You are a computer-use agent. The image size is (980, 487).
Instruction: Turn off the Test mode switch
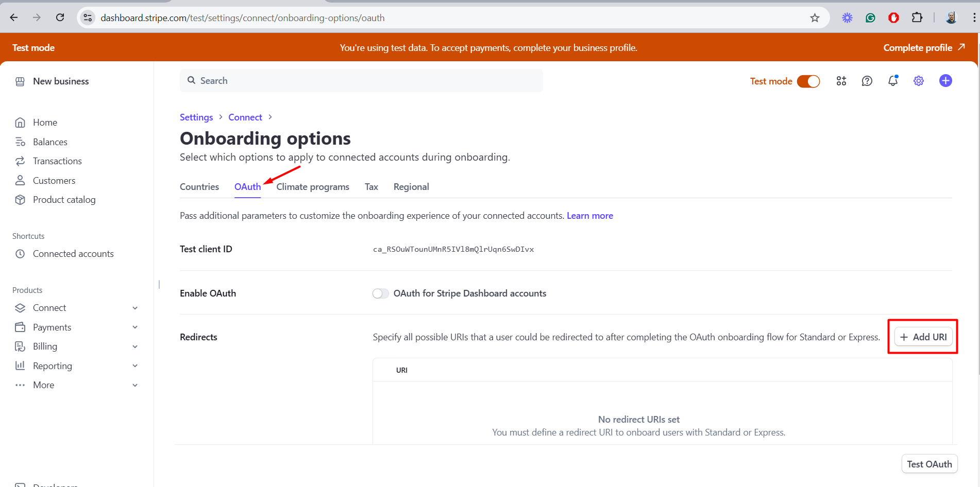tap(808, 81)
